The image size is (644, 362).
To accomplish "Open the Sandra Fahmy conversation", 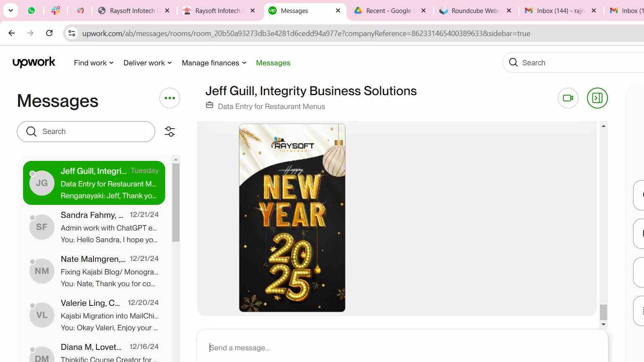I will [x=94, y=227].
